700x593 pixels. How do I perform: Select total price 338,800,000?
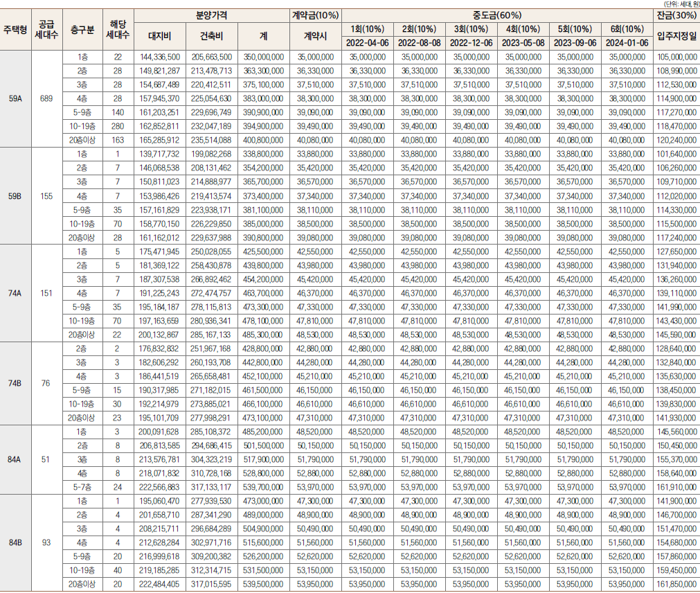click(x=263, y=154)
